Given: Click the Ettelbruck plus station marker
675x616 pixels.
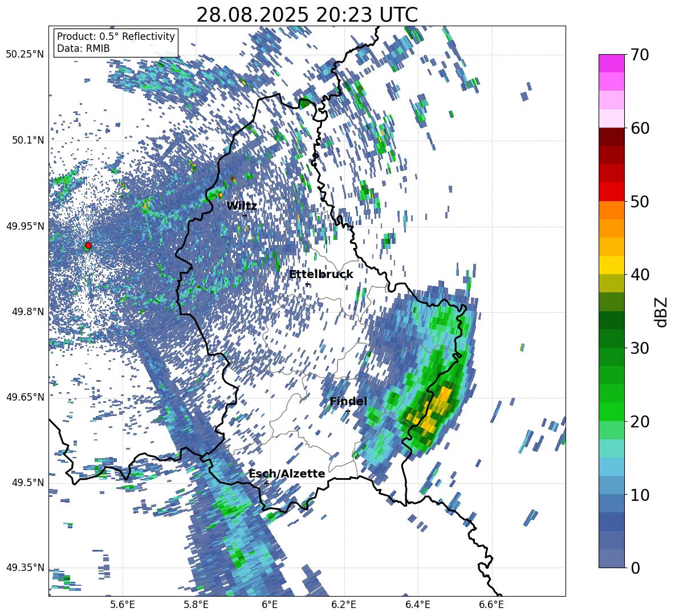Looking at the screenshot, I should click(307, 284).
